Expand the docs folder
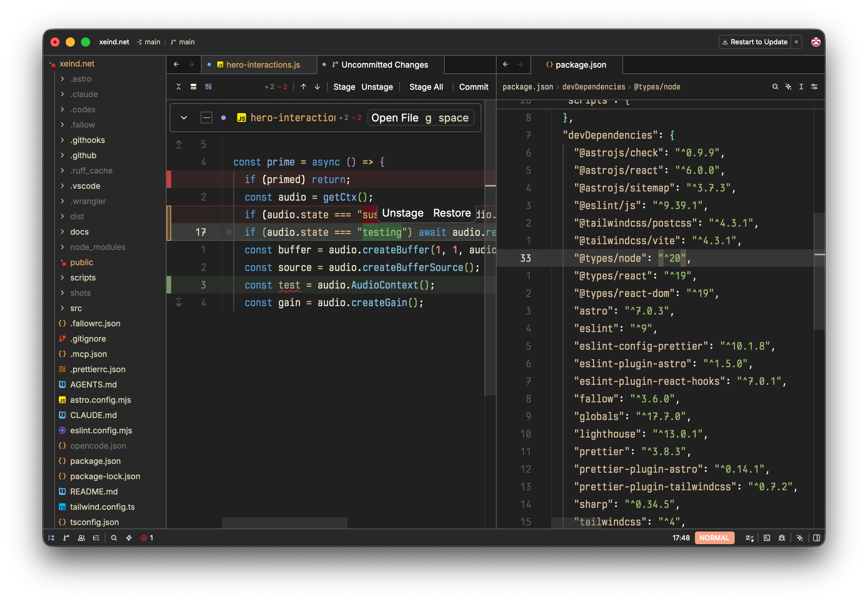Screen dimensions: 868x603 [62, 232]
